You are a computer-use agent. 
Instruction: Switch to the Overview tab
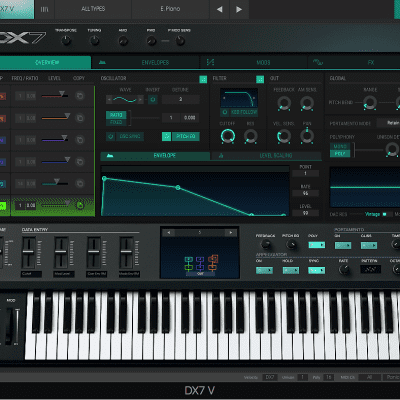pyautogui.click(x=45, y=62)
